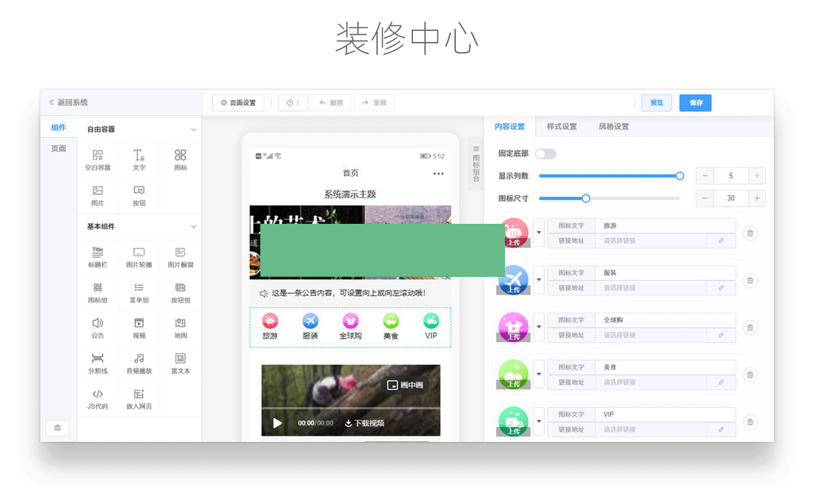
Task: Click the 重做 redo button
Action: click(x=375, y=102)
